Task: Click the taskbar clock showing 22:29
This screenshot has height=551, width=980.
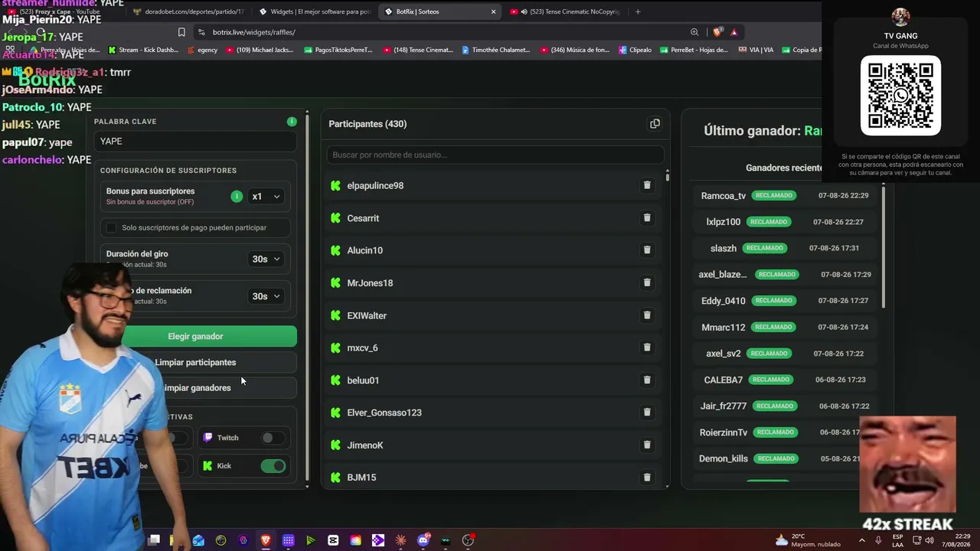Action: coord(956,540)
